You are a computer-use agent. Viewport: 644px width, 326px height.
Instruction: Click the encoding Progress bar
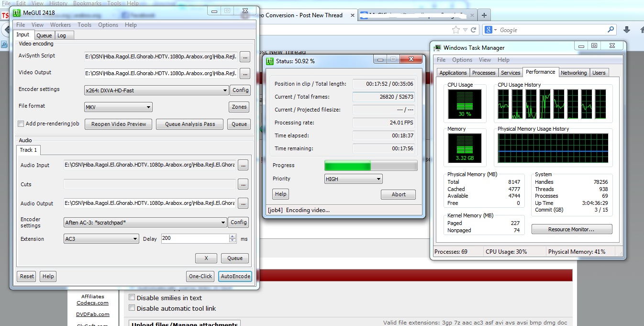(x=371, y=166)
